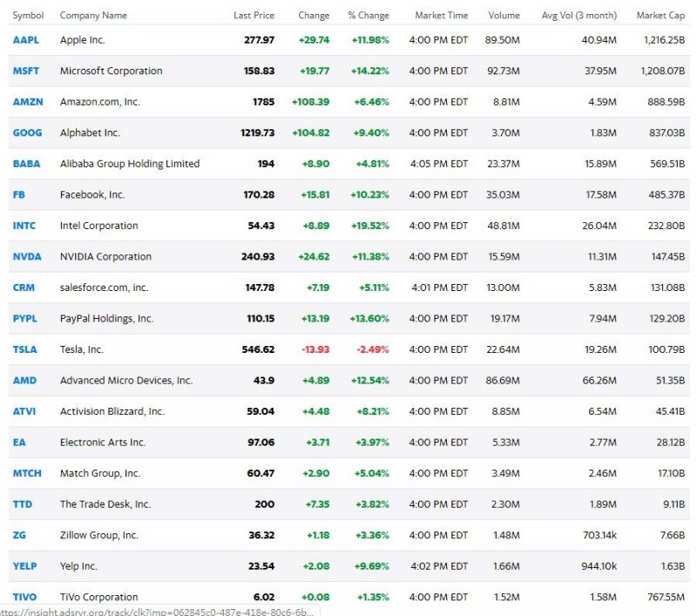Sort by Market Time column header

(x=442, y=16)
